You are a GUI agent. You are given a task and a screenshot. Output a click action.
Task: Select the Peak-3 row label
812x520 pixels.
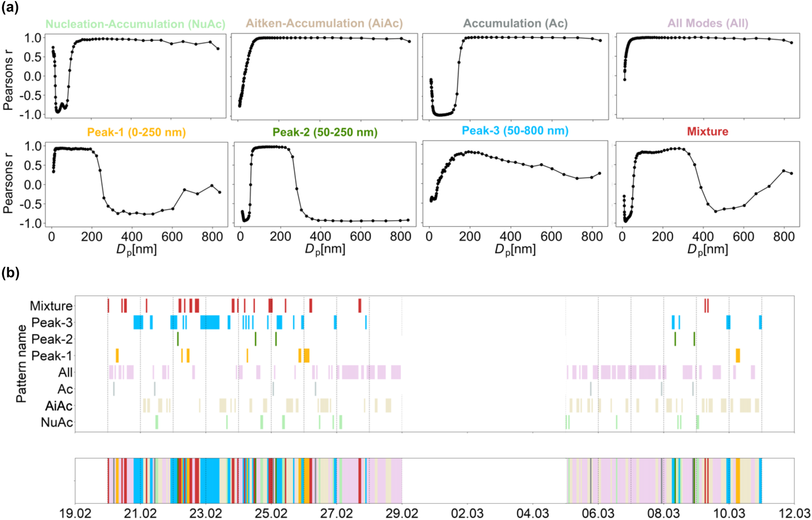click(52, 322)
